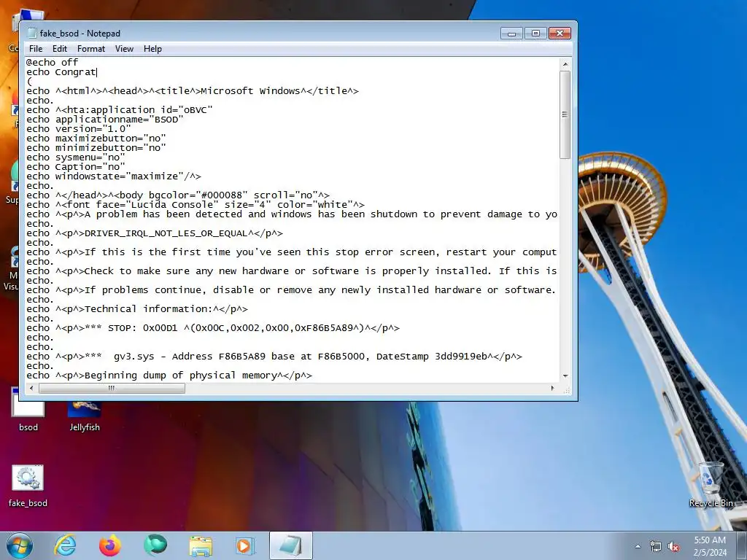The image size is (747, 560).
Task: Click the DRIVER_IRQL_NOT_LES_OR_EQUAL line
Action: pos(155,233)
